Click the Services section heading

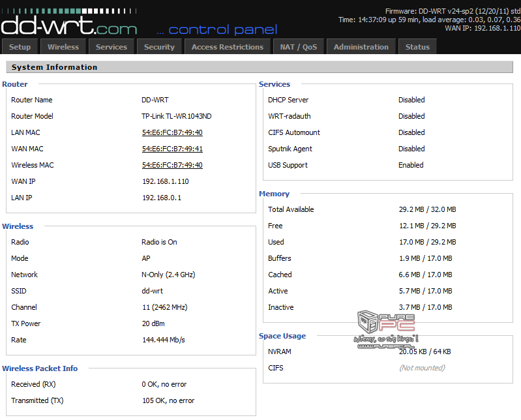coord(275,84)
